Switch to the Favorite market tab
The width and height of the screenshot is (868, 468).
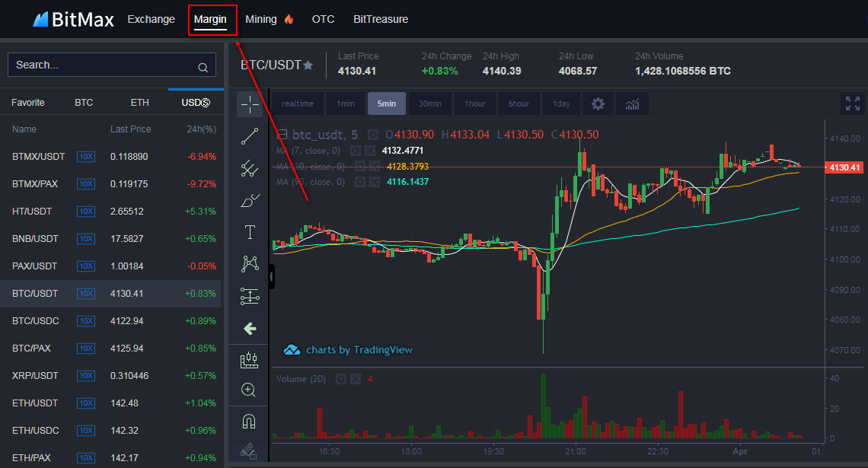click(27, 102)
